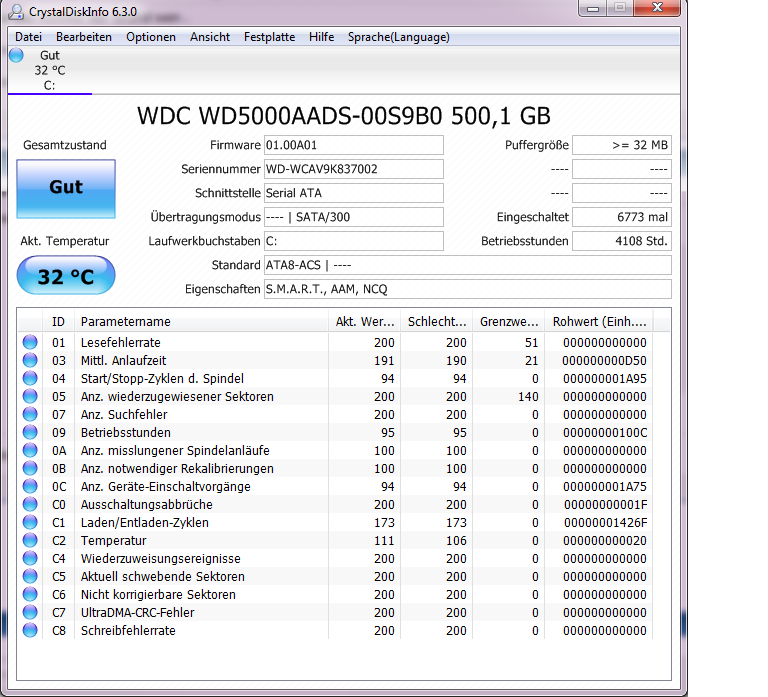Click raw value 000000001A75
The image size is (768, 697).
point(604,486)
